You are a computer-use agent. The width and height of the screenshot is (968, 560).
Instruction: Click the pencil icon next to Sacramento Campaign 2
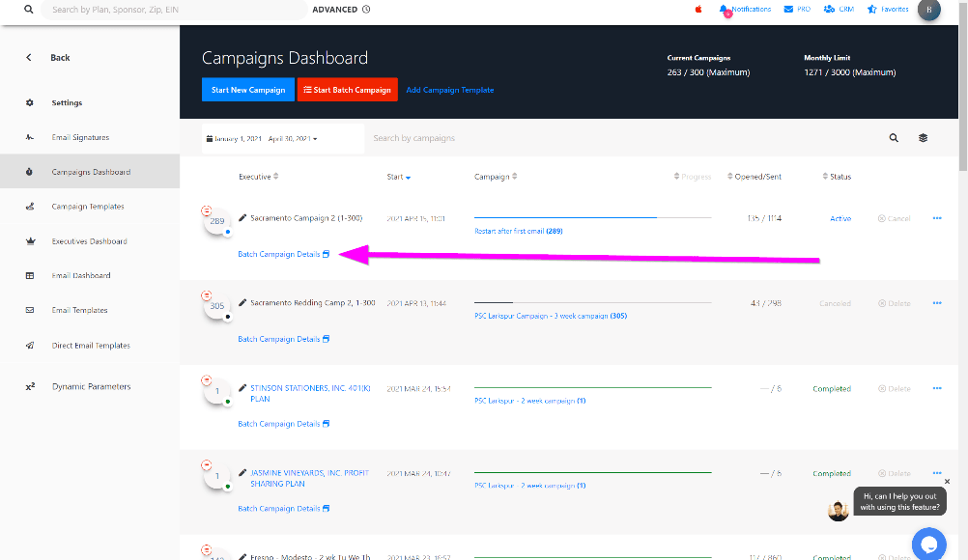242,218
